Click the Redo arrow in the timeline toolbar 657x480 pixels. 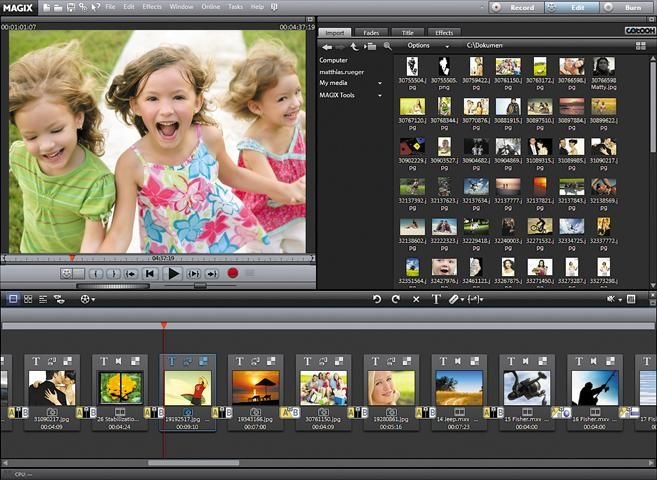pos(396,299)
